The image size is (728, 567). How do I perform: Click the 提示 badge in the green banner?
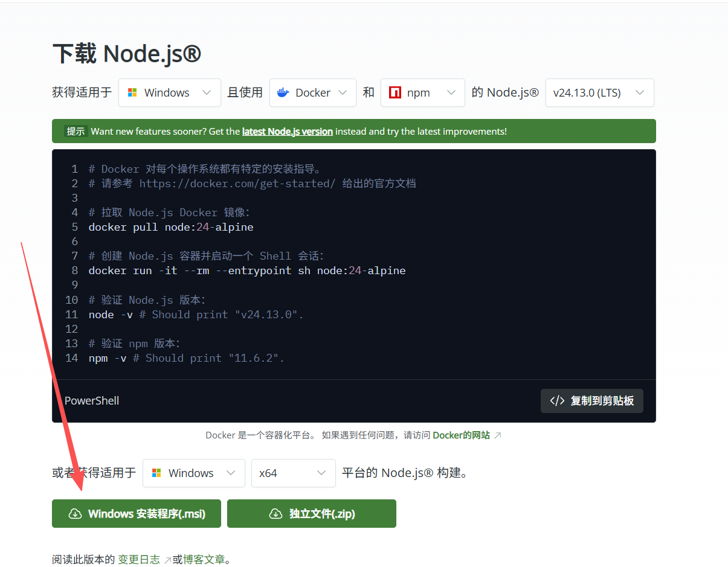76,131
